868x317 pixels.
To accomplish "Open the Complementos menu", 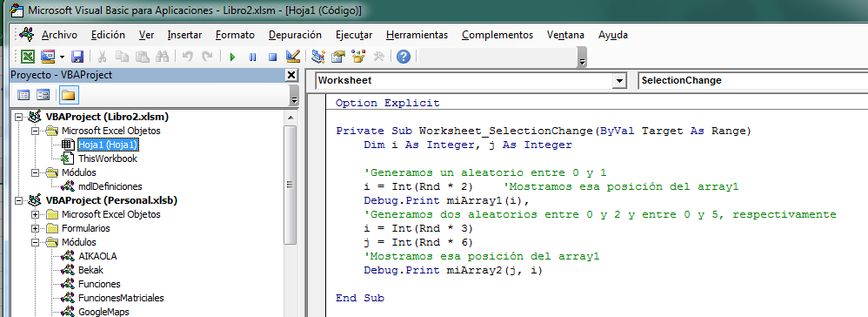I will (497, 35).
